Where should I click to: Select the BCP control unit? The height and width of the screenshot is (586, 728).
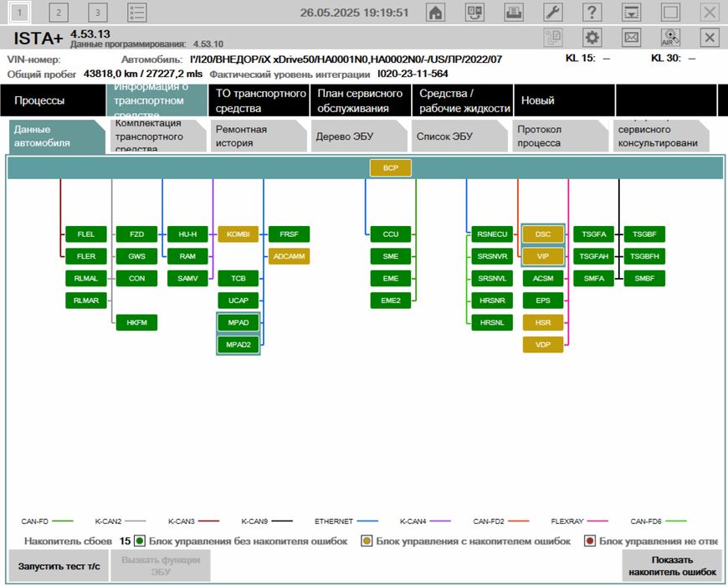pos(391,167)
